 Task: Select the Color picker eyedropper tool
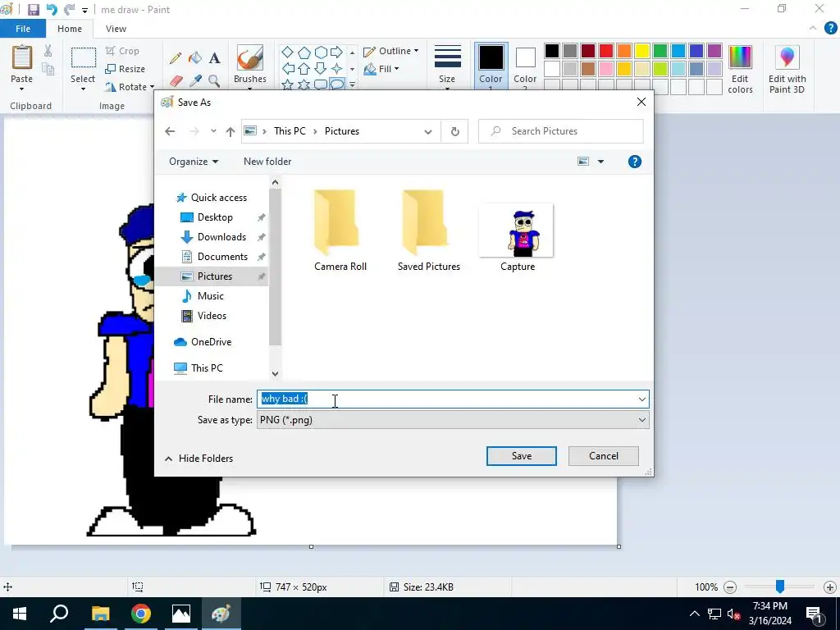coord(195,81)
